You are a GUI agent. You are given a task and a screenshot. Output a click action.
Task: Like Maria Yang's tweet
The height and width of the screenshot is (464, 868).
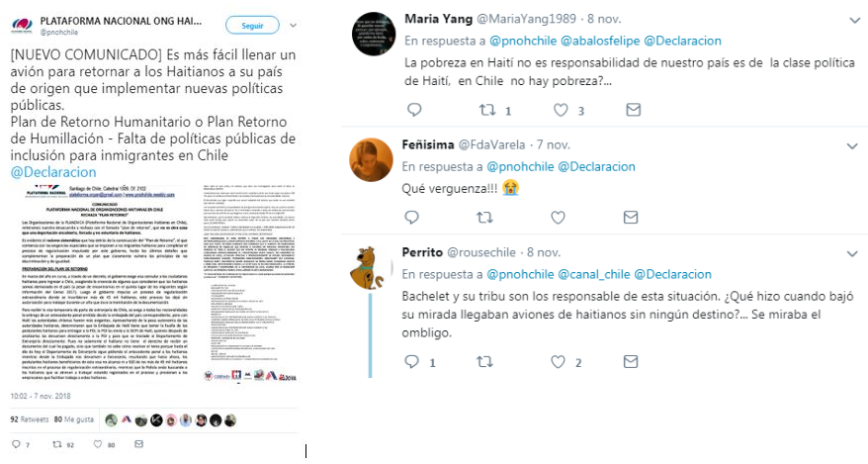pyautogui.click(x=561, y=110)
